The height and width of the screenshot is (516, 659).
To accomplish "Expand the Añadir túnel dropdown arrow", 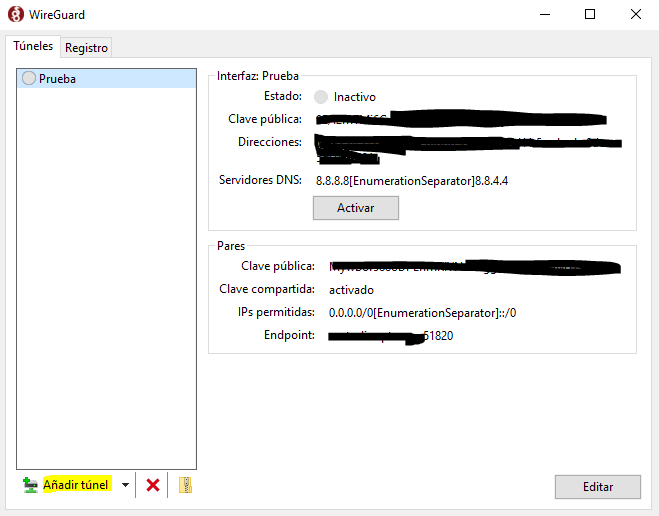I will click(x=125, y=485).
